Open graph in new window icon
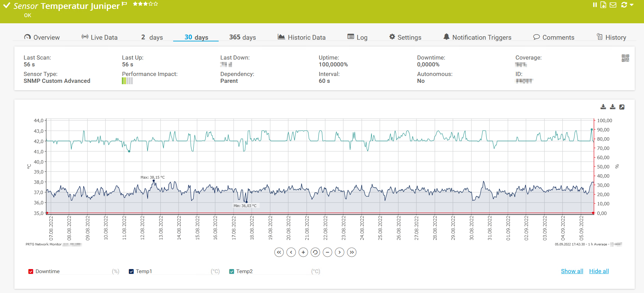Screen dimensions: 644x293 coord(622,107)
